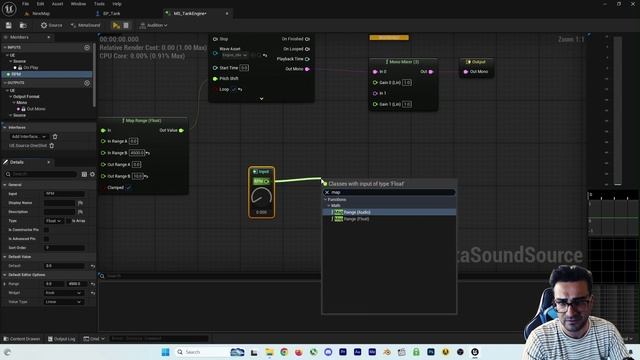Image resolution: width=640 pixels, height=360 pixels.
Task: Collapse the Default Value section
Action: 5,257
